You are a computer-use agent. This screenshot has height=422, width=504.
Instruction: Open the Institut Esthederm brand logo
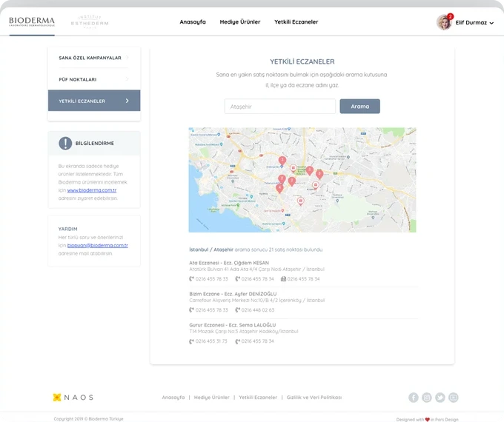(x=90, y=21)
